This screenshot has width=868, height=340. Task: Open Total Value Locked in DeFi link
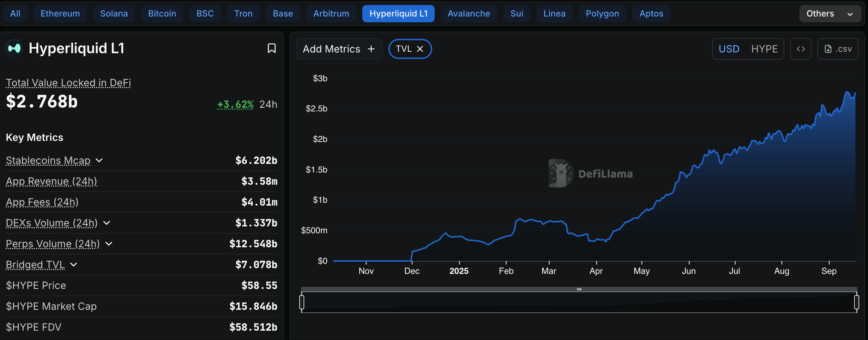pos(68,83)
